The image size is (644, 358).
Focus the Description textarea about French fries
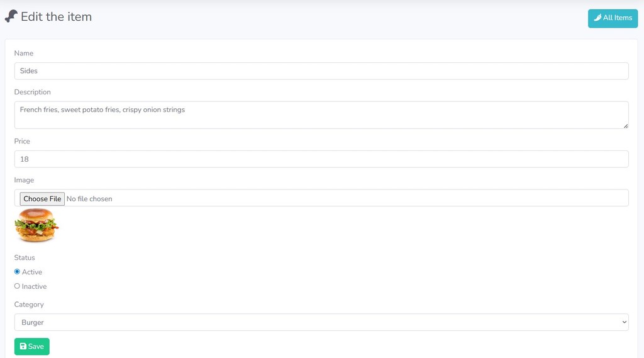tap(321, 115)
